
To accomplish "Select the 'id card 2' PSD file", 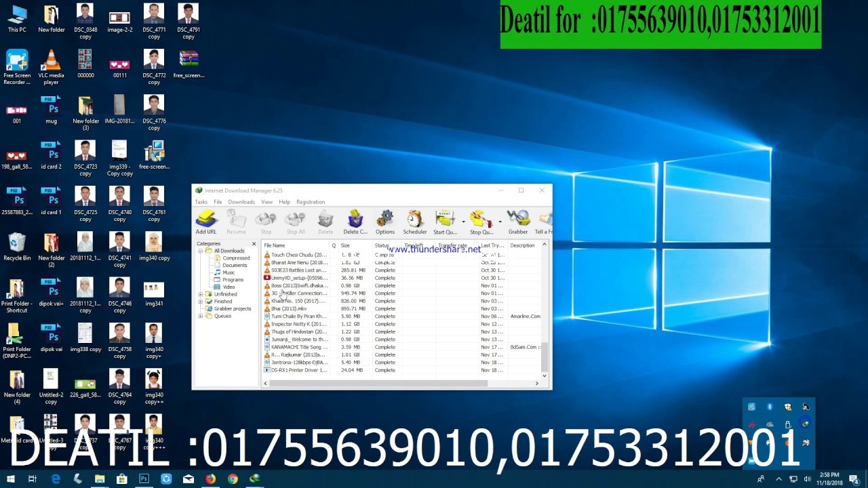I will (51, 155).
